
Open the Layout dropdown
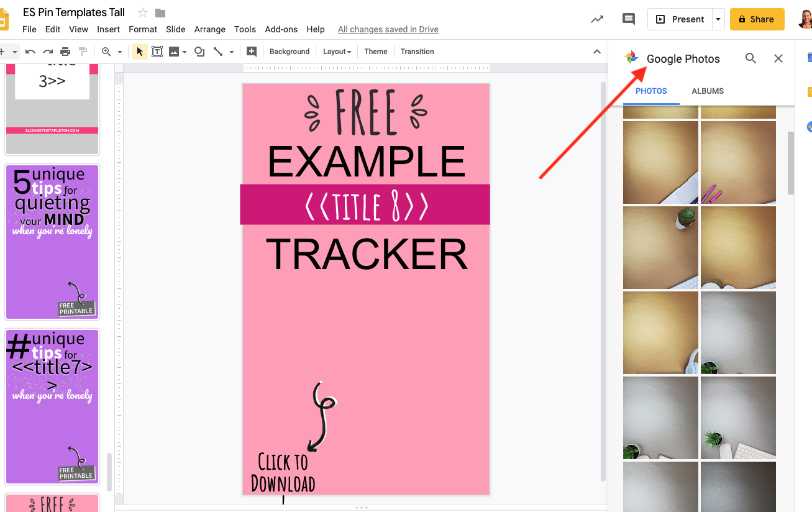337,52
